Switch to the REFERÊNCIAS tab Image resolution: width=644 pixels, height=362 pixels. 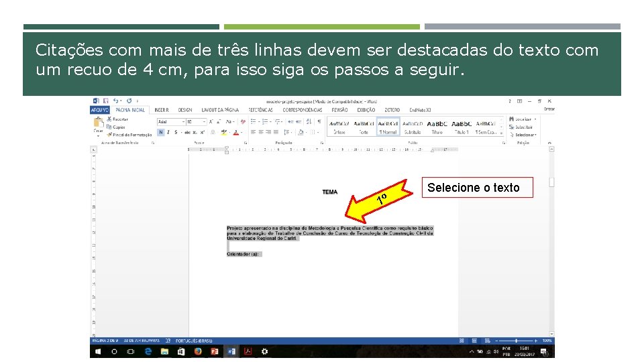(x=260, y=110)
